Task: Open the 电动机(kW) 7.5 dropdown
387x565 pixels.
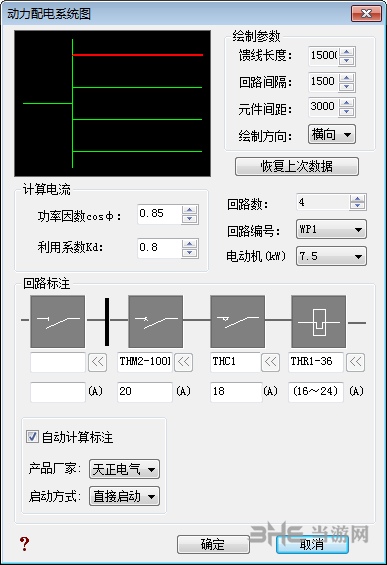Action: [x=331, y=256]
